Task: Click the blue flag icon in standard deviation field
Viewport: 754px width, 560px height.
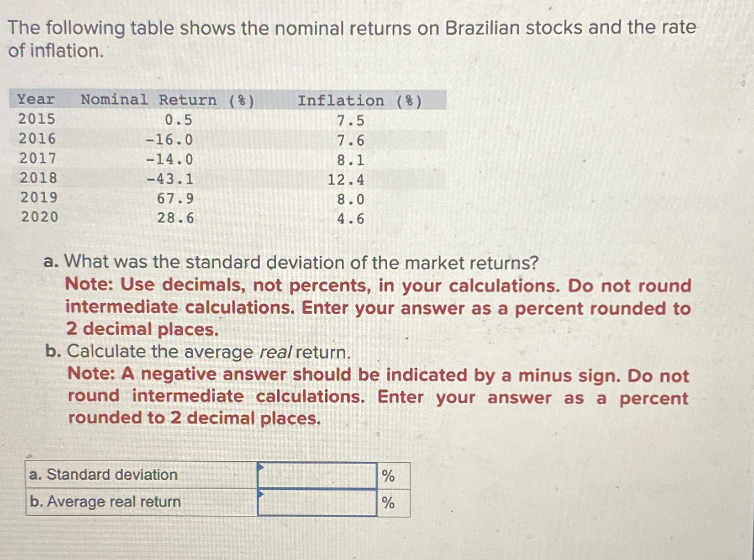Action: [x=261, y=468]
